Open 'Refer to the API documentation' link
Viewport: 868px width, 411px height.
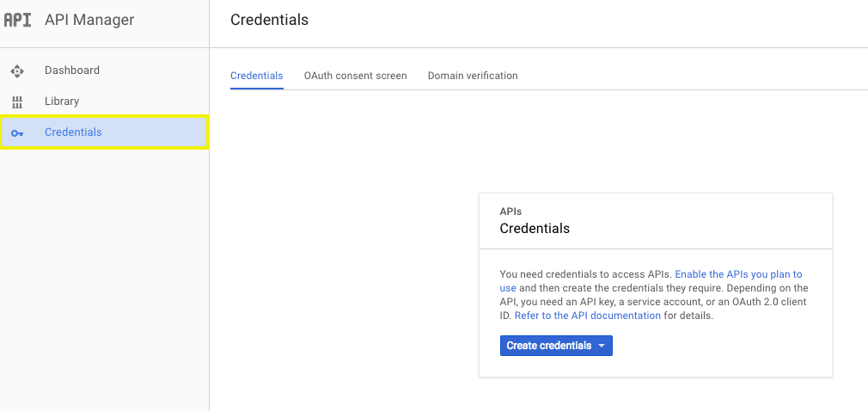(588, 316)
